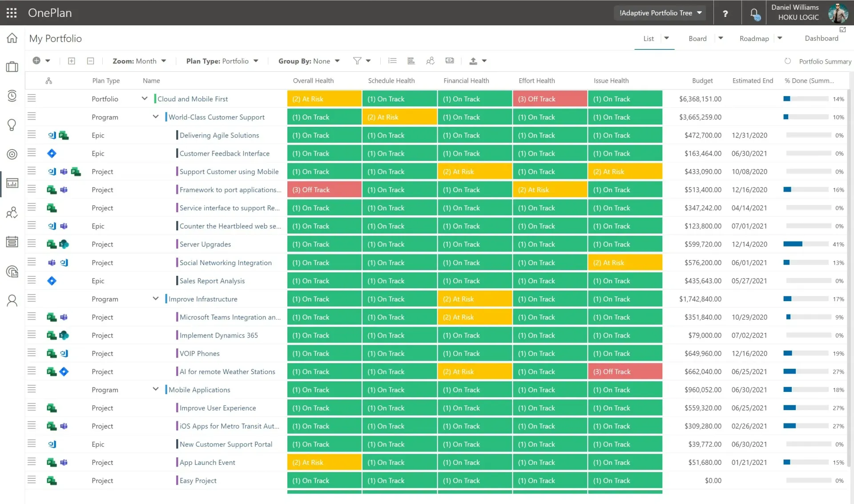Click the expand all plus-box icon
This screenshot has width=854, height=504.
71,61
